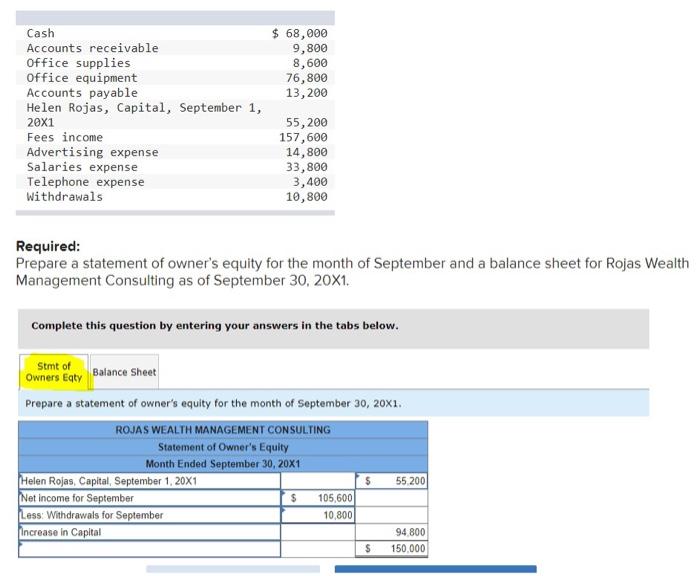Click the light gray bottom navigation button
The height and width of the screenshot is (576, 700).
(233, 569)
